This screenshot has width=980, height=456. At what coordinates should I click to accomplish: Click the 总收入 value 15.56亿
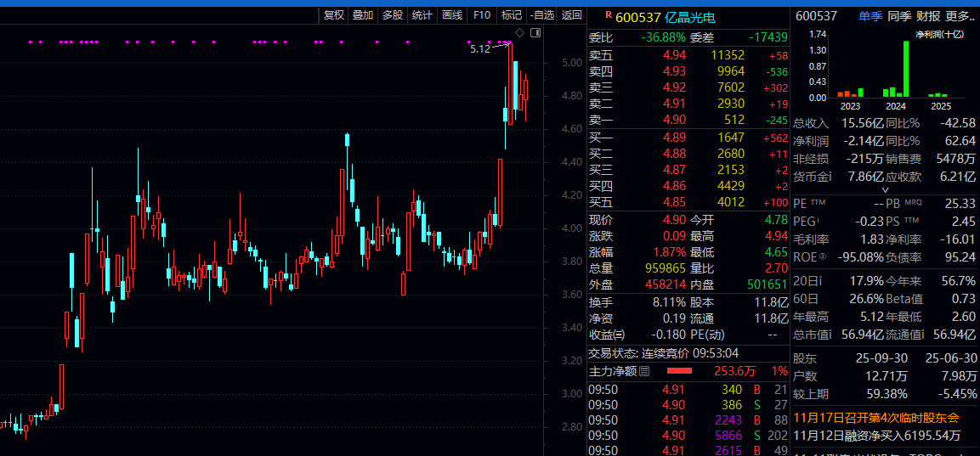pyautogui.click(x=863, y=123)
